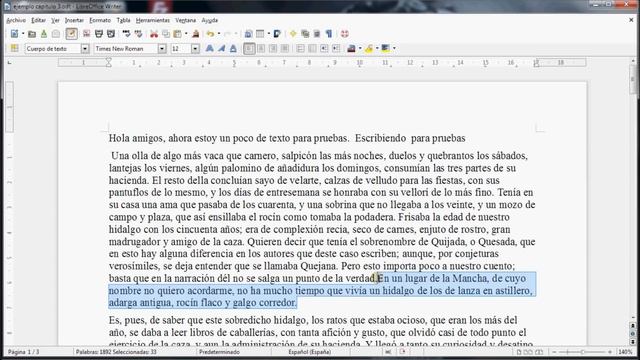The width and height of the screenshot is (640, 360).
Task: Center the paragraph horizontally
Action: pos(261,49)
